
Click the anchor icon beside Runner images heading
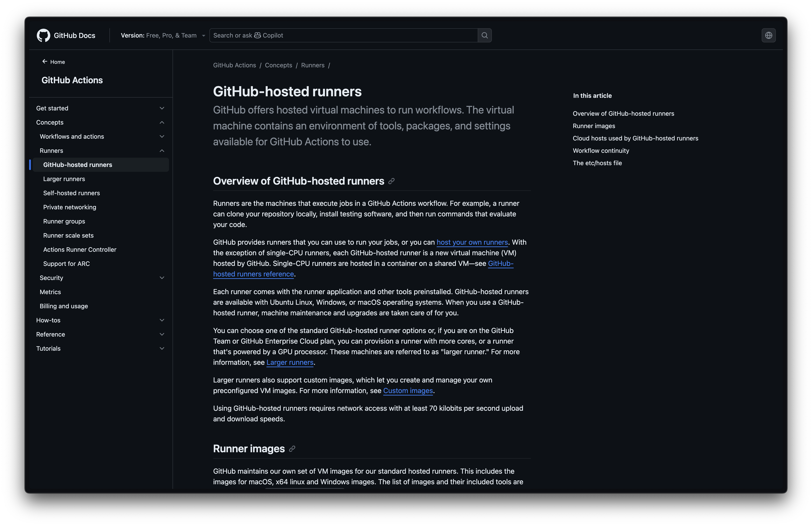(x=292, y=449)
